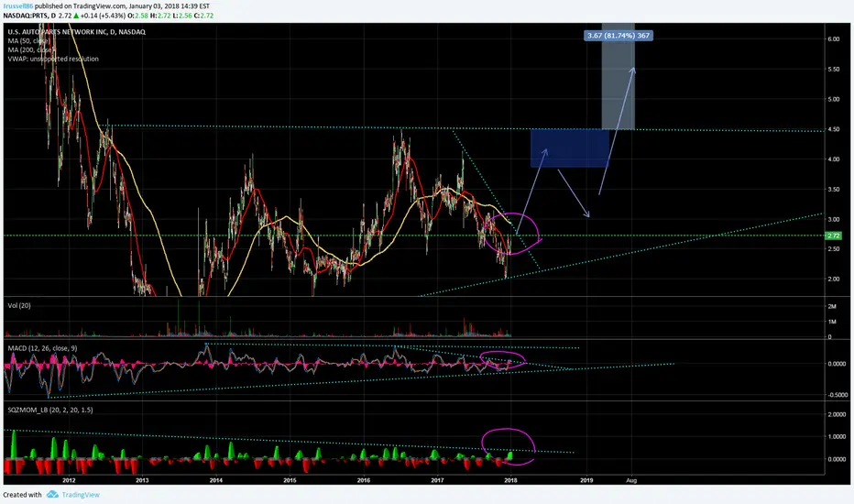The image size is (854, 504).
Task: Click the 2016 label on time axis
Action: pyautogui.click(x=363, y=480)
